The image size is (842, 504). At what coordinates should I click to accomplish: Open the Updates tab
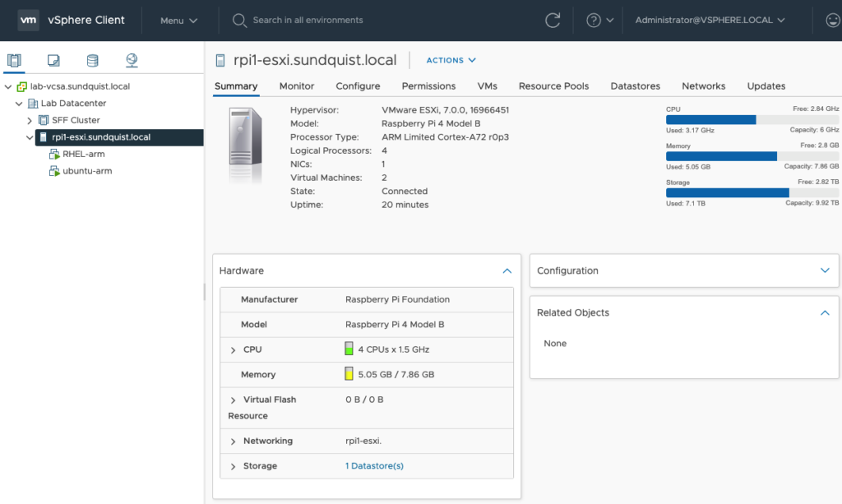click(x=766, y=86)
